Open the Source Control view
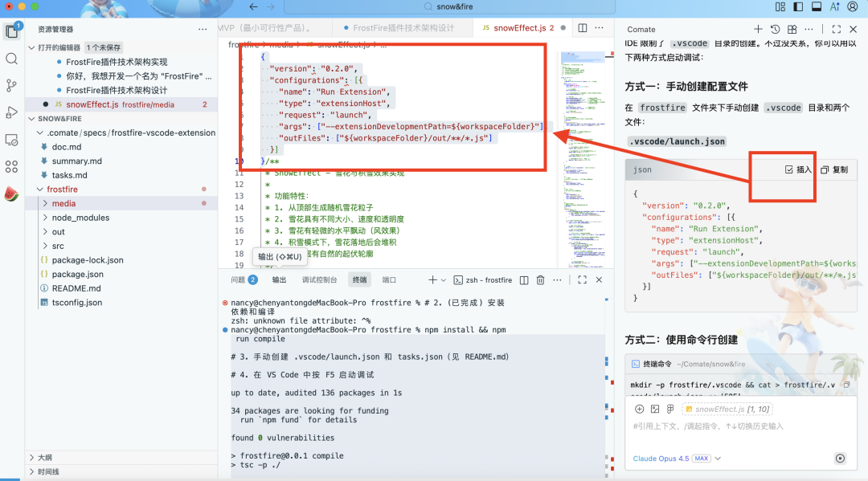This screenshot has height=481, width=868. tap(11, 86)
